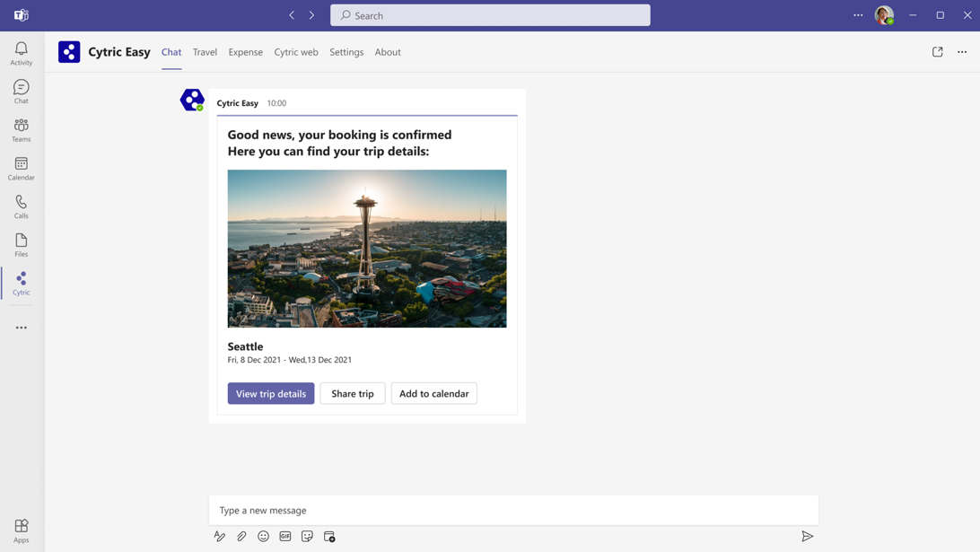Click the Microsoft Teams logo
The image size is (980, 552).
22,15
